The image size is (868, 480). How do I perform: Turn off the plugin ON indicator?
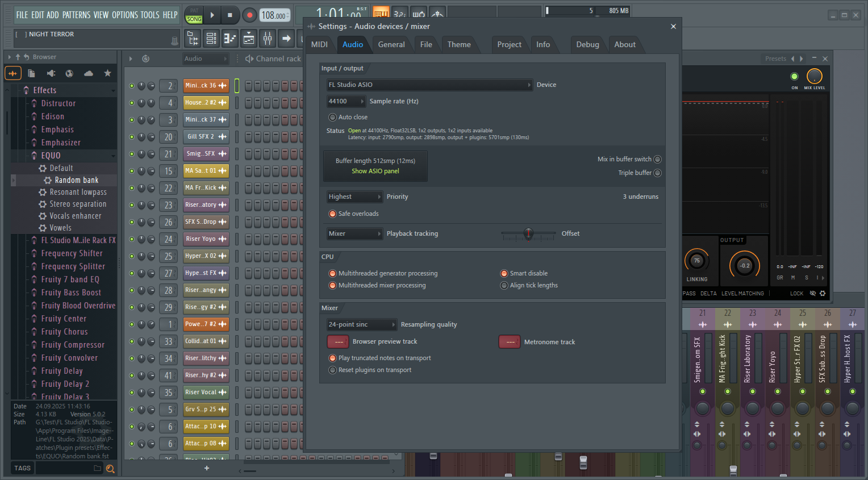[x=795, y=77]
